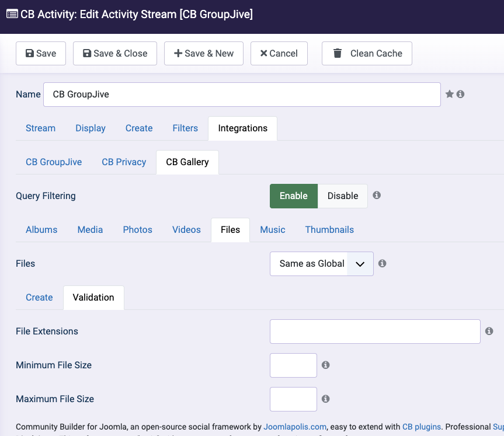Switch to the Create sub-tab
This screenshot has height=436, width=504.
[39, 298]
